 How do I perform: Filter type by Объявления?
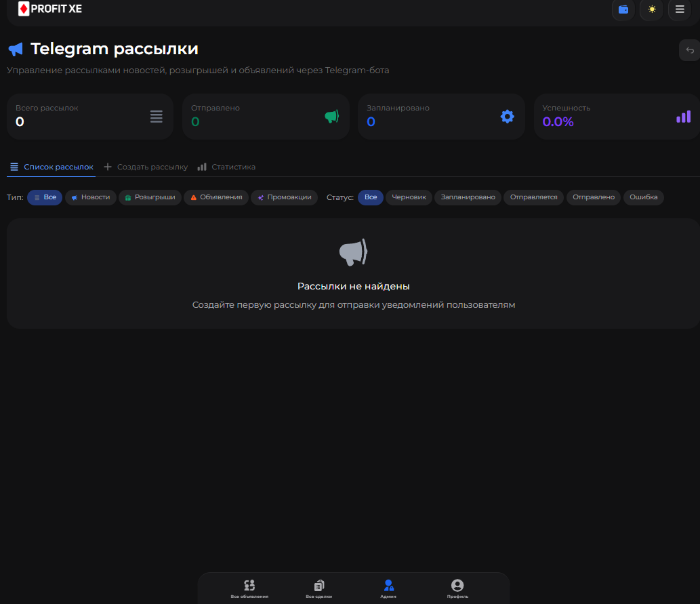[215, 197]
